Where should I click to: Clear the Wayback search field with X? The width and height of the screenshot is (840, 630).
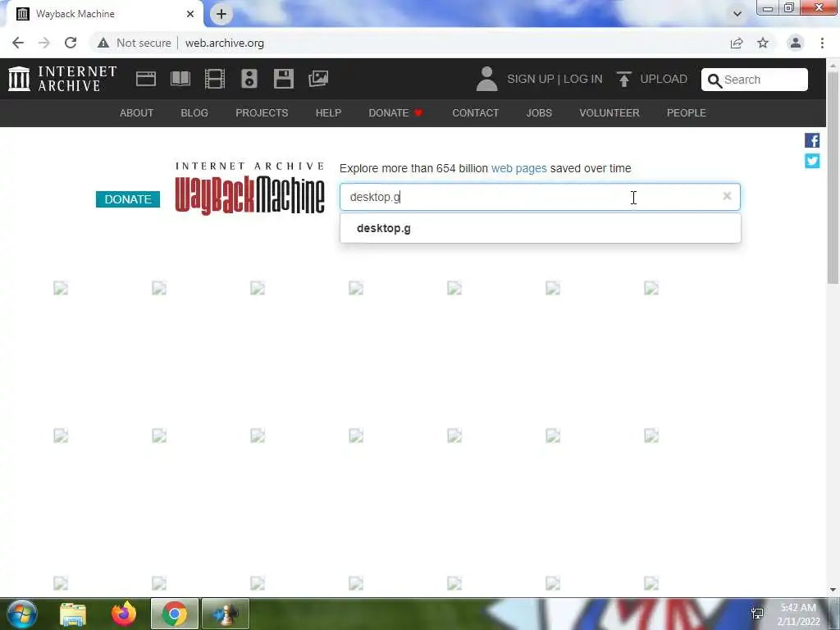[x=727, y=196]
